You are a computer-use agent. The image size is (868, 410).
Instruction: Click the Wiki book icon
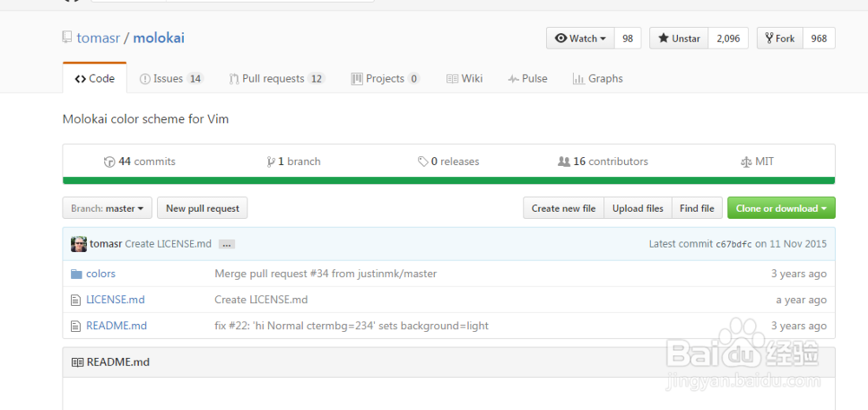[452, 79]
